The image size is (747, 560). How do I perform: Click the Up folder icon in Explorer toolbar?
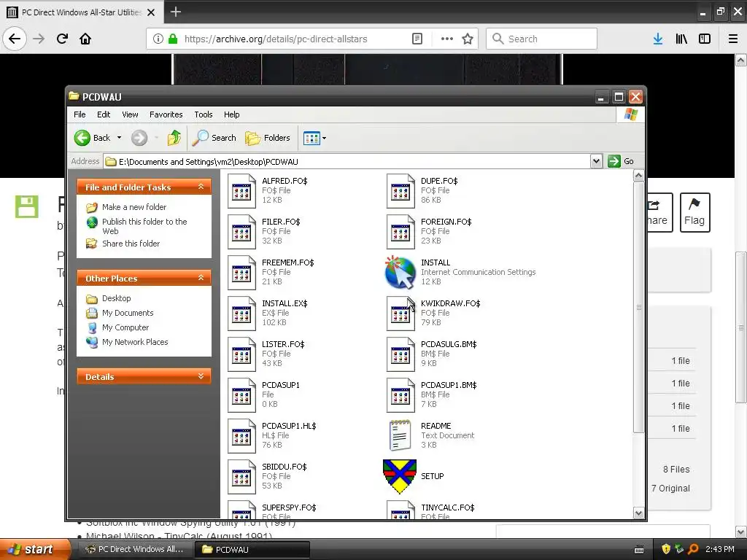point(174,138)
